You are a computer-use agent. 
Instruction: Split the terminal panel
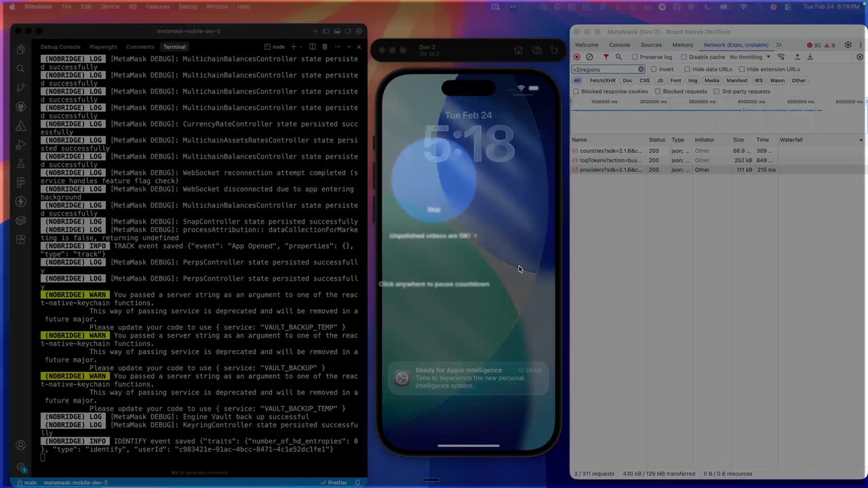tap(313, 47)
